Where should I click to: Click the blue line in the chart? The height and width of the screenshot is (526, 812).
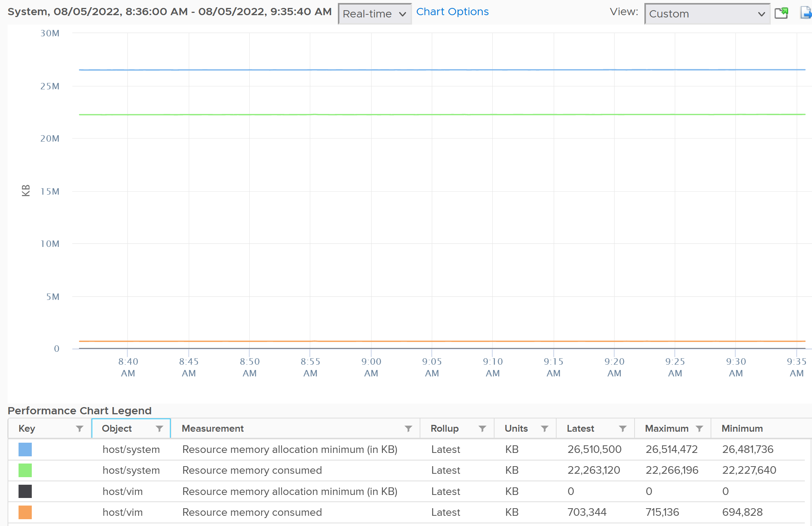[442, 70]
